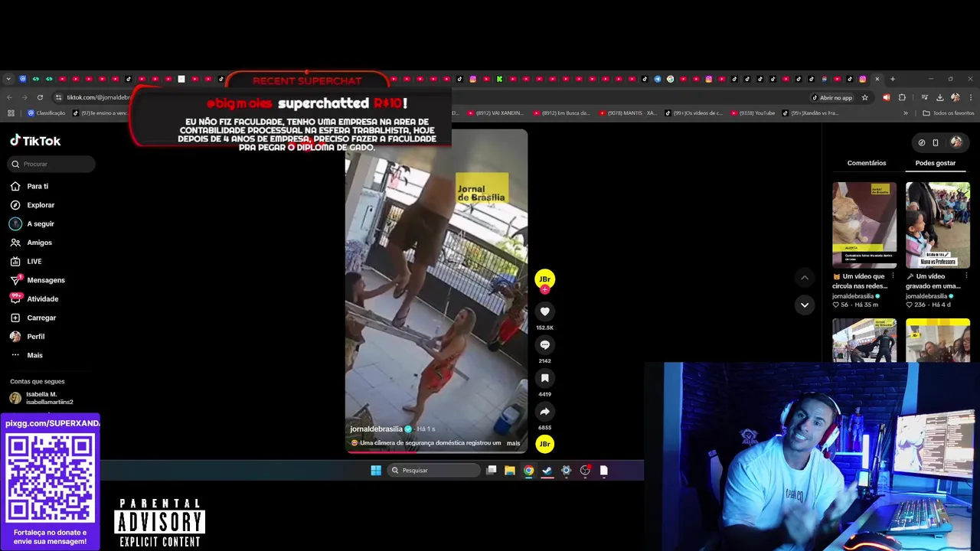980x551 pixels.
Task: Expand the video caption with mais
Action: (513, 443)
